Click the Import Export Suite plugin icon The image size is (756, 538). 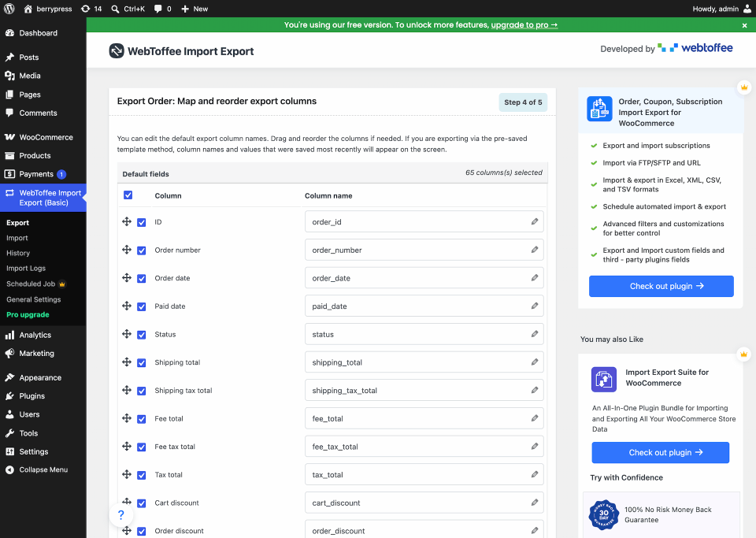click(604, 380)
